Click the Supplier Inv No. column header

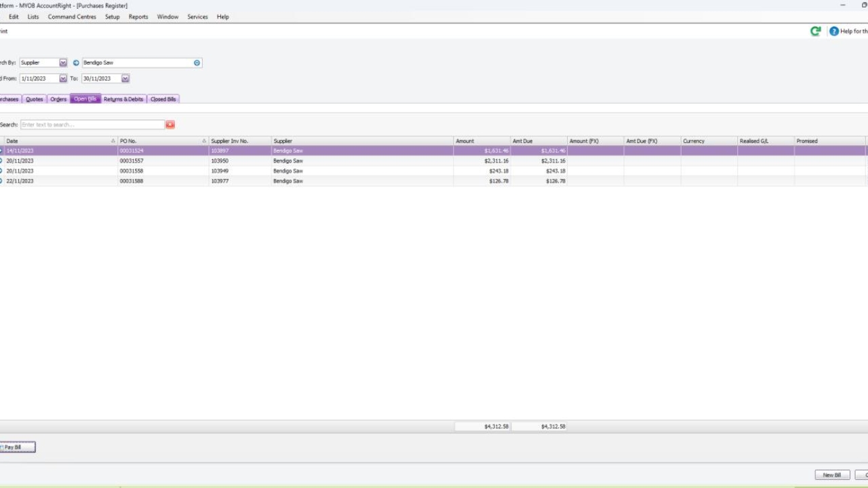pos(241,141)
